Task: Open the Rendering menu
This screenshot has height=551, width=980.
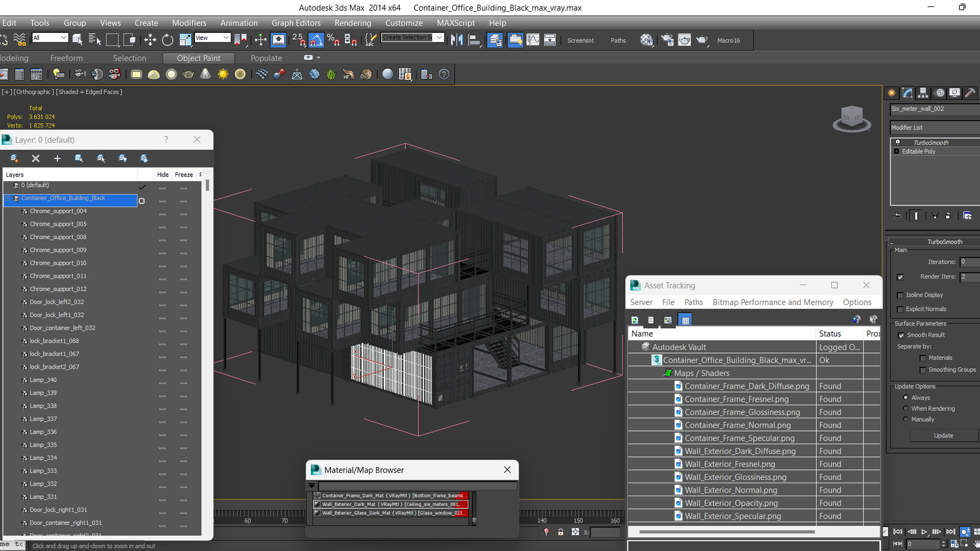Action: (353, 23)
